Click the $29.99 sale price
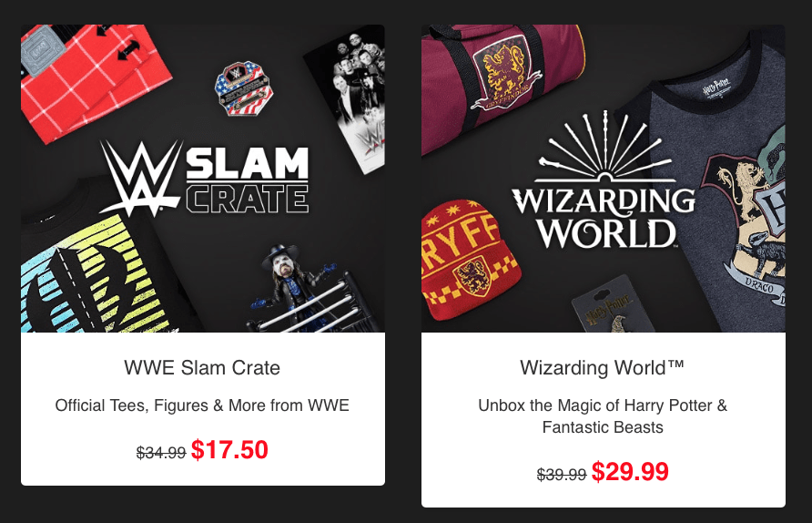Viewport: 812px width, 523px height. (x=630, y=471)
